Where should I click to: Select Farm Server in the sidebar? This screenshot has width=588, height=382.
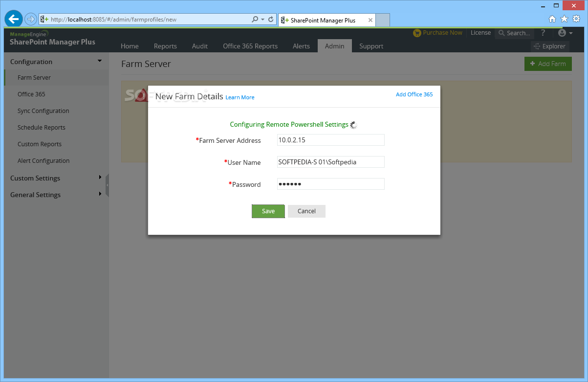56,77
